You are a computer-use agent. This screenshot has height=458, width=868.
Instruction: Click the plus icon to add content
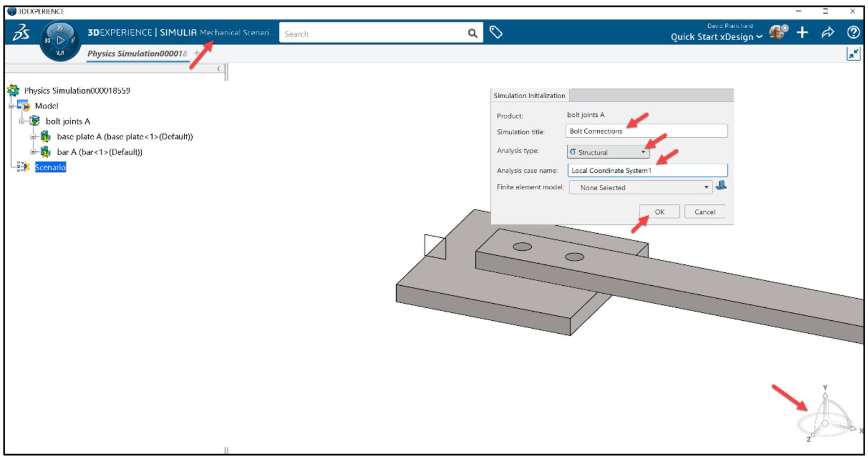click(x=802, y=32)
